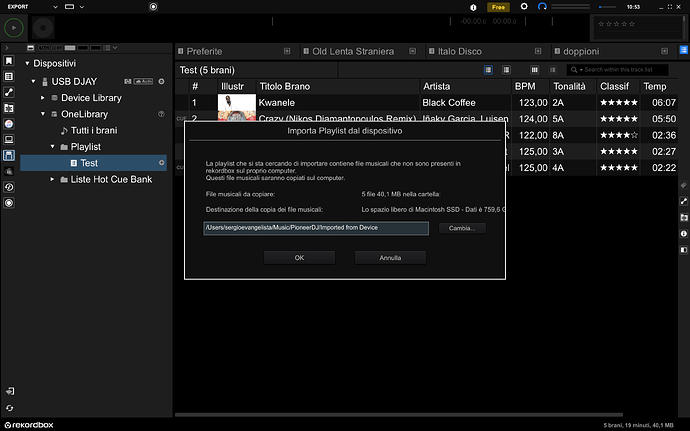This screenshot has height=431, width=690.
Task: Click the Cambia... button
Action: (462, 228)
